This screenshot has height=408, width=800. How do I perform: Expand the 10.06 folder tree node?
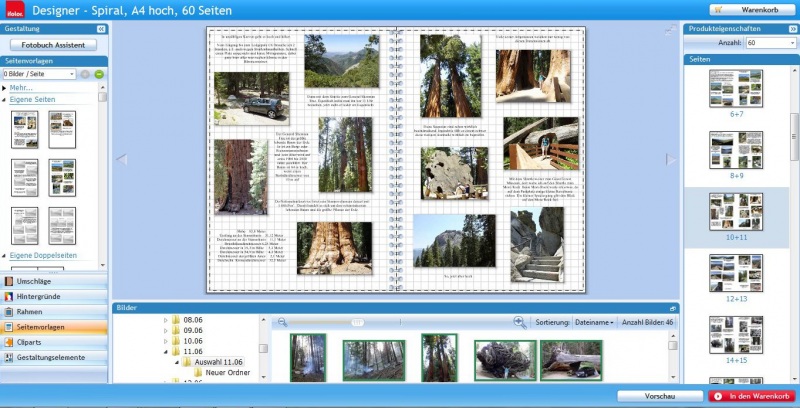tap(165, 341)
